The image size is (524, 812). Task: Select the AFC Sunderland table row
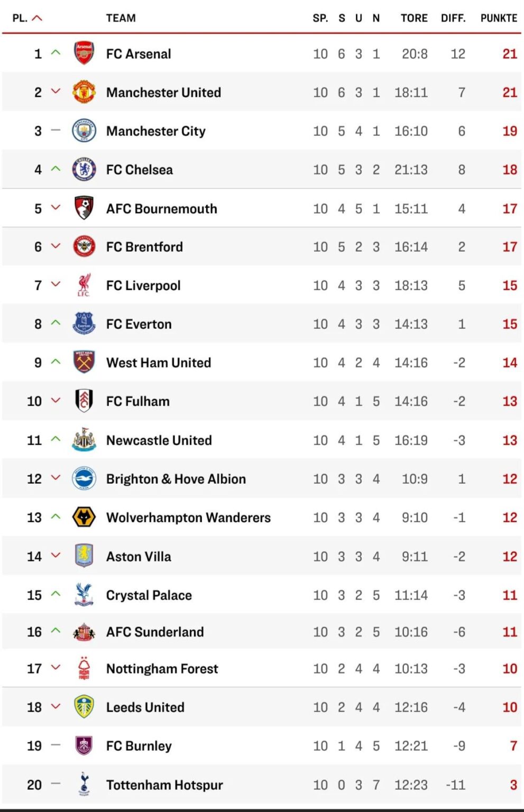(x=262, y=632)
